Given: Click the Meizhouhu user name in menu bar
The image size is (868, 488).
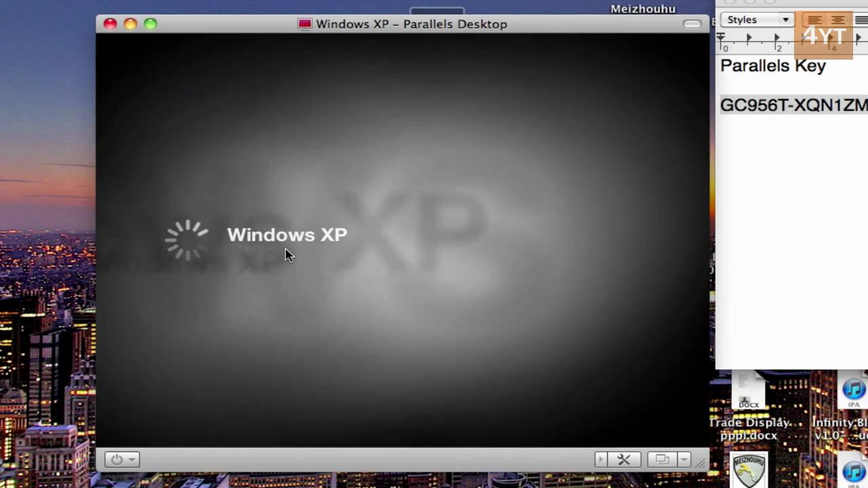Looking at the screenshot, I should point(643,9).
